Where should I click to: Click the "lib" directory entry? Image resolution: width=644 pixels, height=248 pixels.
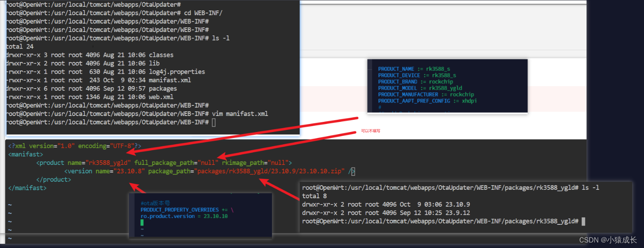point(154,63)
